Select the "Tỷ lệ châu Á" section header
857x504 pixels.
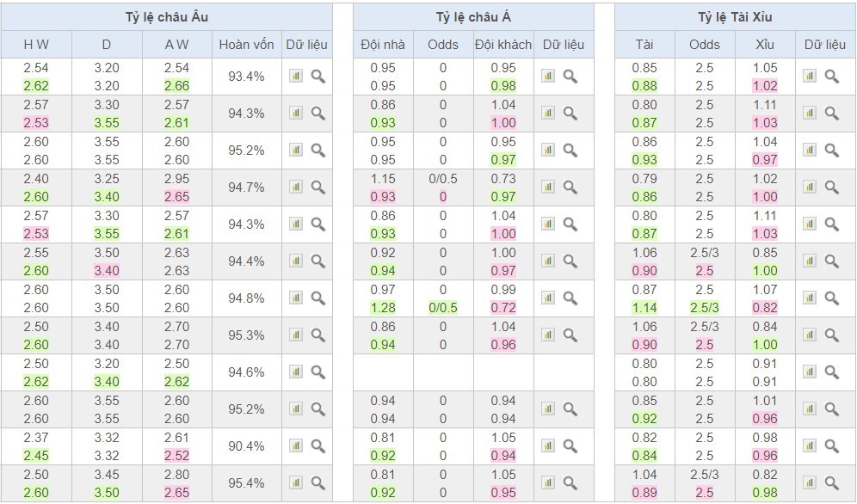(473, 18)
